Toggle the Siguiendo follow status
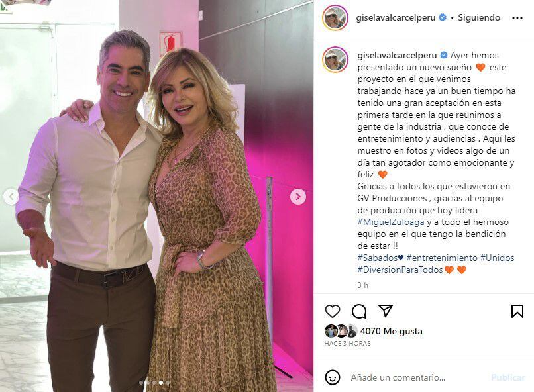Screen dimensions: 534x392 point(479,17)
